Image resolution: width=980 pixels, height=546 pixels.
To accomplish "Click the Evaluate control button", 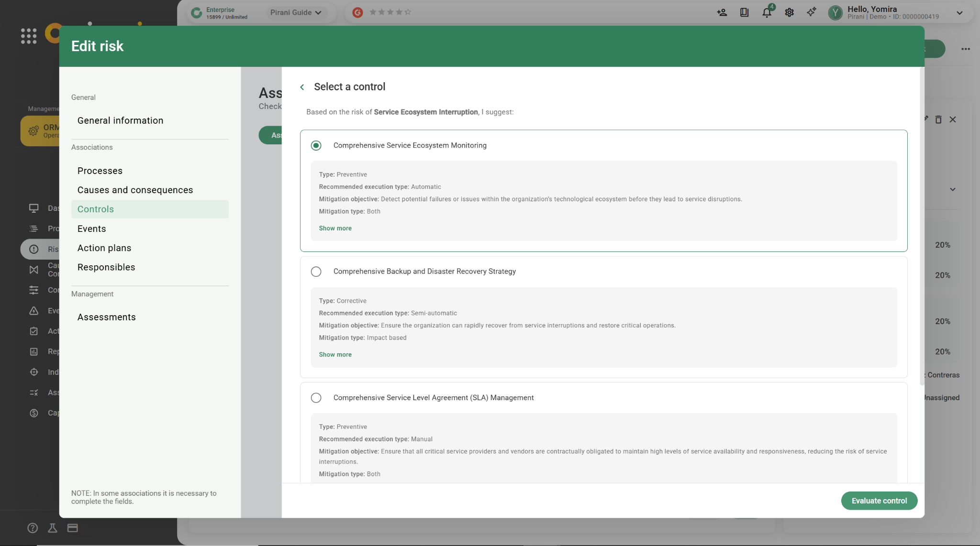I will (x=879, y=501).
